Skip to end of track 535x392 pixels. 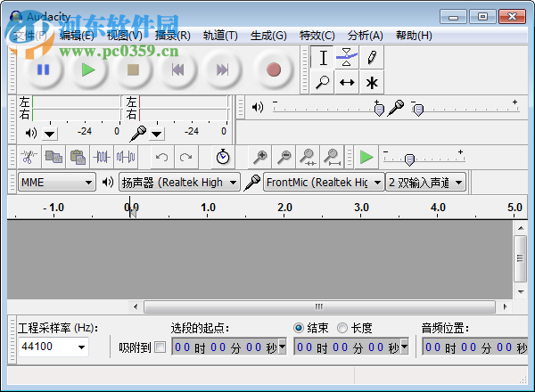222,69
